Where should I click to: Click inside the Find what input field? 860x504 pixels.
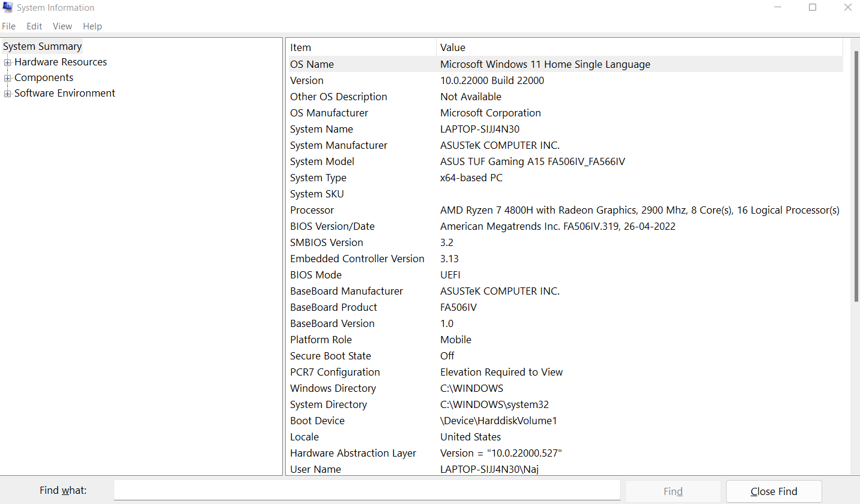367,490
